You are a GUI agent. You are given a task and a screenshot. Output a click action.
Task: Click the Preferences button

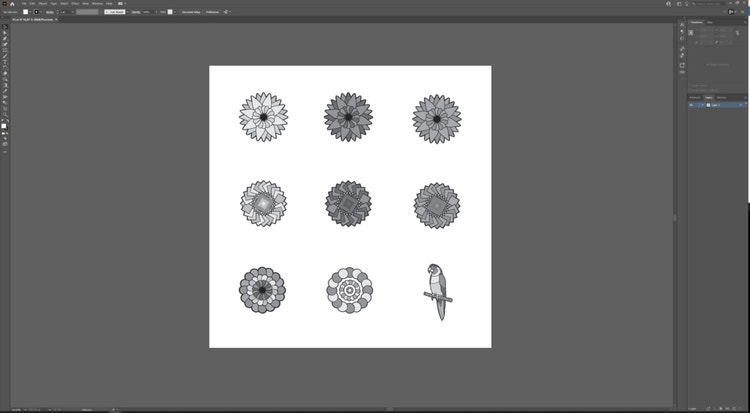click(213, 12)
